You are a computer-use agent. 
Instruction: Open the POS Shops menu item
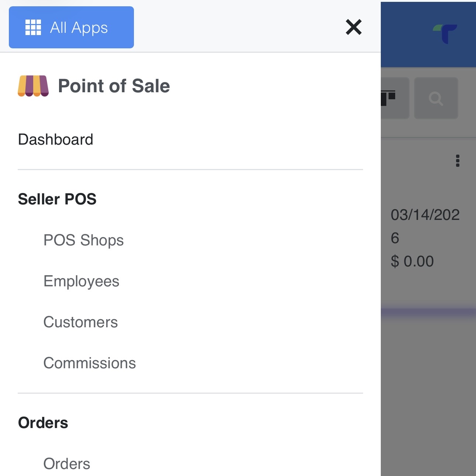tap(83, 240)
